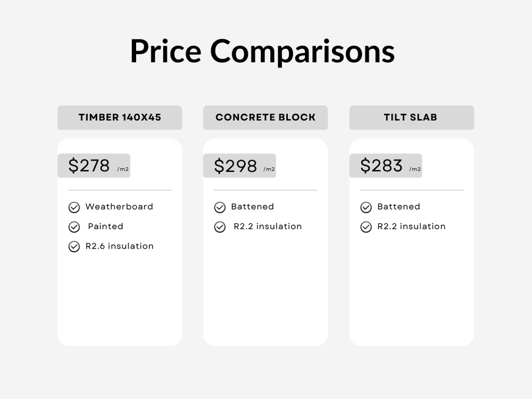Select the Tilt Slab header label
This screenshot has height=399, width=532.
411,118
